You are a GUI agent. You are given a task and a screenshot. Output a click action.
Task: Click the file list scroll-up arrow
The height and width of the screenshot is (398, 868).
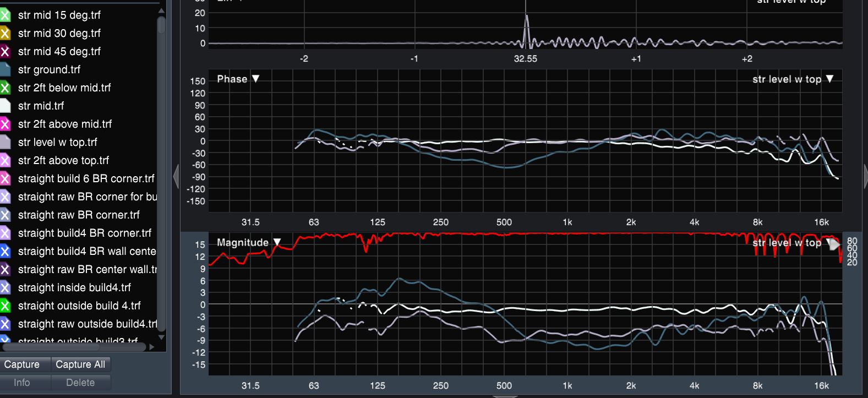[x=161, y=10]
